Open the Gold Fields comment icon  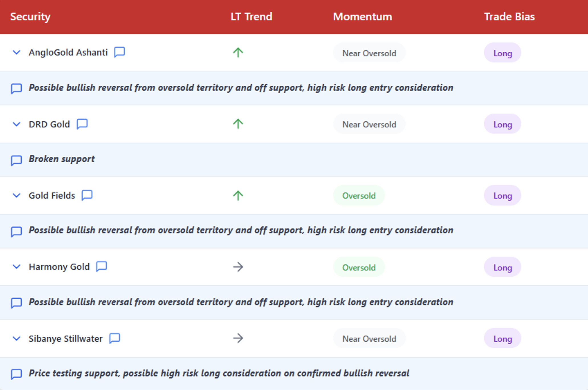click(87, 195)
